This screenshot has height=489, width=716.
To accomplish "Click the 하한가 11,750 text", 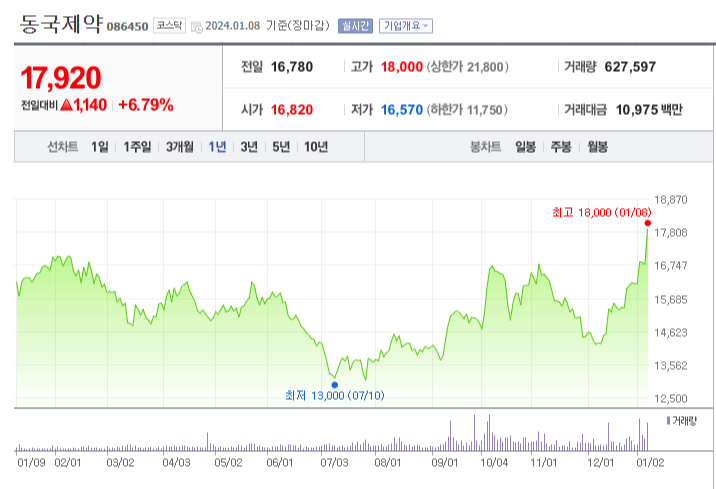I will [x=467, y=110].
